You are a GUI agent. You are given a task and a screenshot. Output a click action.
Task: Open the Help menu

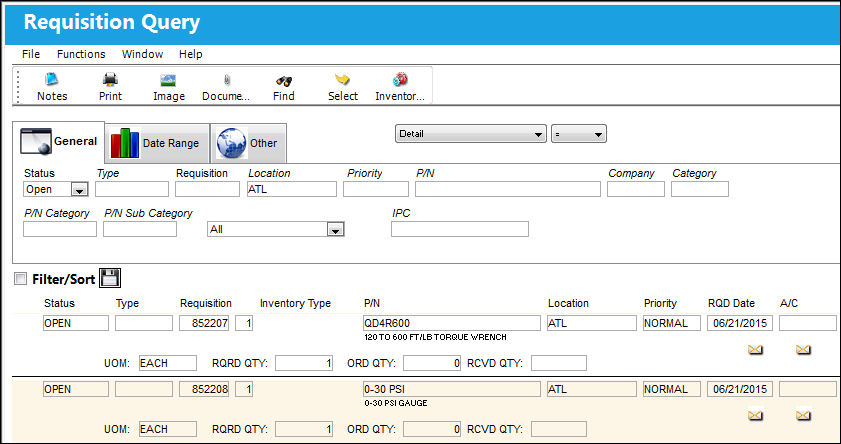click(190, 54)
